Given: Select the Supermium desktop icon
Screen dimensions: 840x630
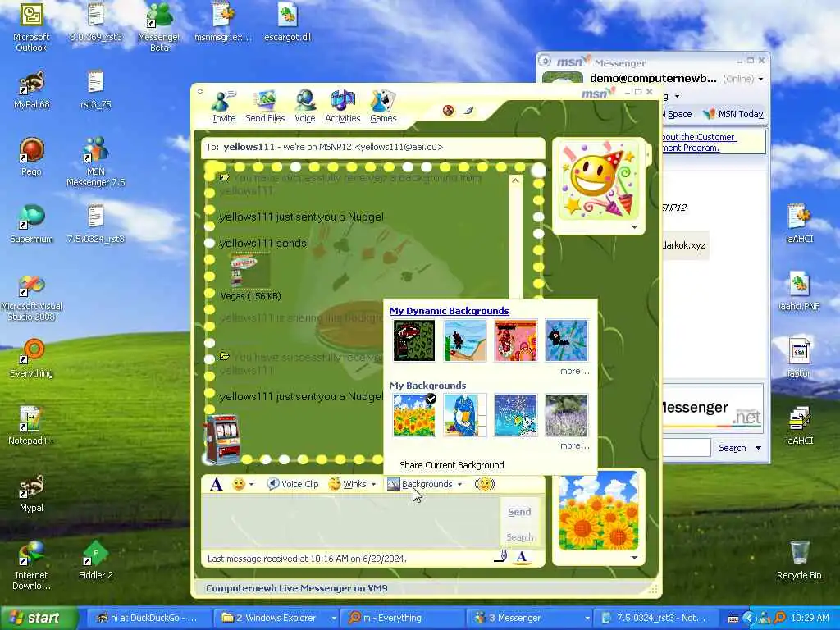Looking at the screenshot, I should click(x=31, y=223).
